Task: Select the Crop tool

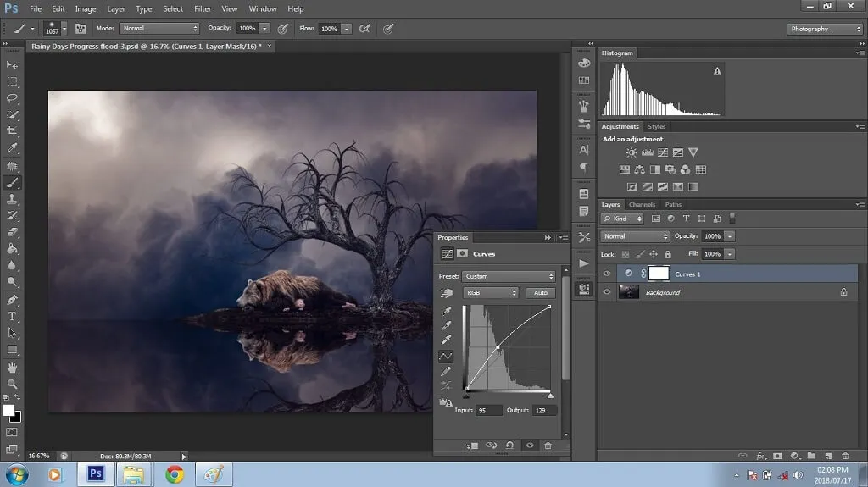Action: coord(12,132)
